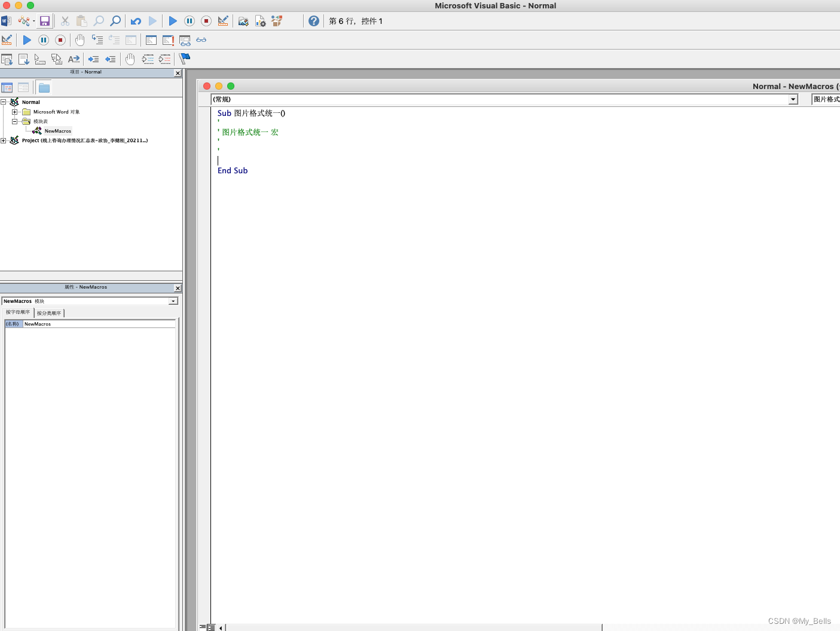Click the Step Over icon
840x631 pixels.
114,40
